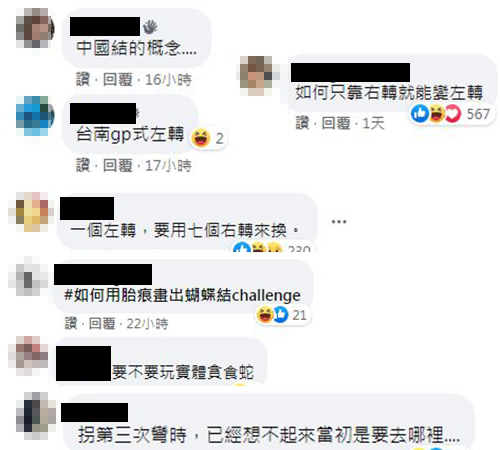Open profile picture of the 中國結 commenter
The height and width of the screenshot is (450, 500).
click(35, 28)
